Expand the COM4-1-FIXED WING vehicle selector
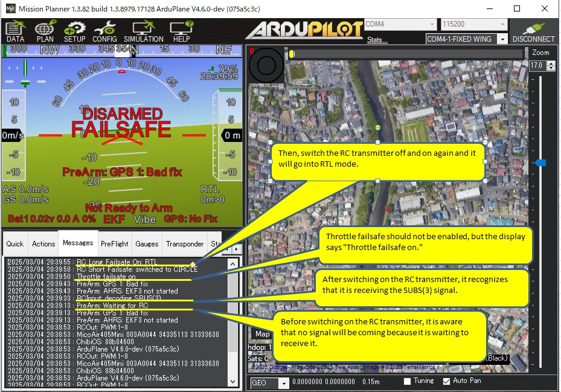This screenshot has height=392, width=561. (x=502, y=39)
